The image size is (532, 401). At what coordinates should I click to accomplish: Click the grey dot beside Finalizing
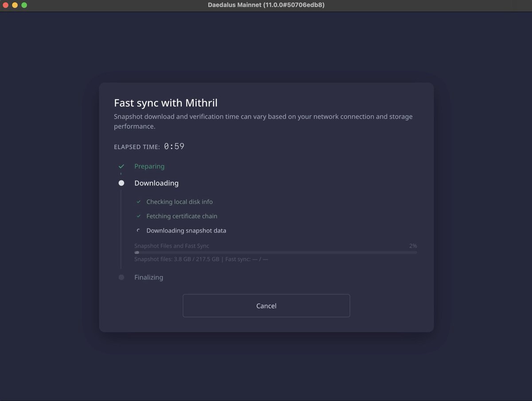(x=121, y=277)
